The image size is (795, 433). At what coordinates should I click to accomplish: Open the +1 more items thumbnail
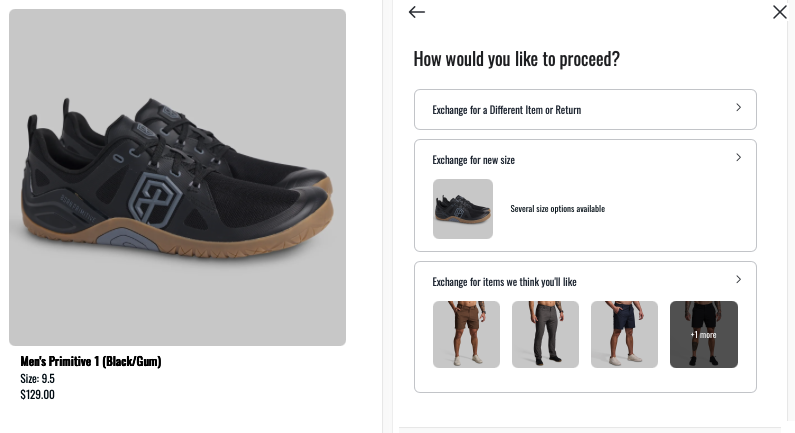pos(704,335)
